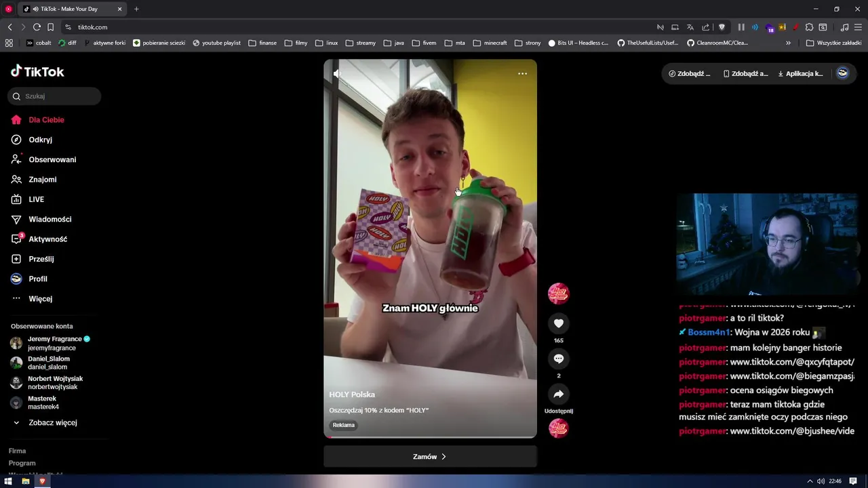Open Jeremy Fragrance followed account

point(51,343)
